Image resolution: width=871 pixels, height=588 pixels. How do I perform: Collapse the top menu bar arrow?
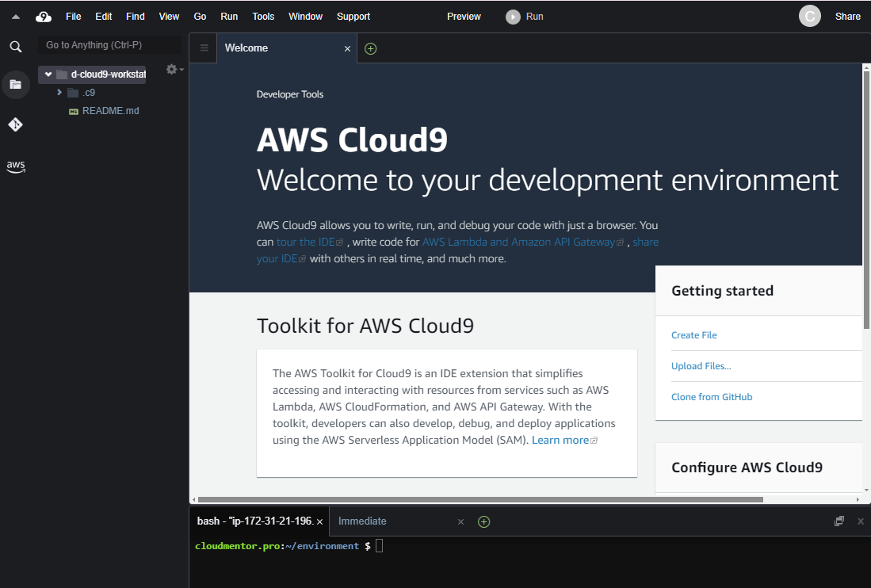15,17
